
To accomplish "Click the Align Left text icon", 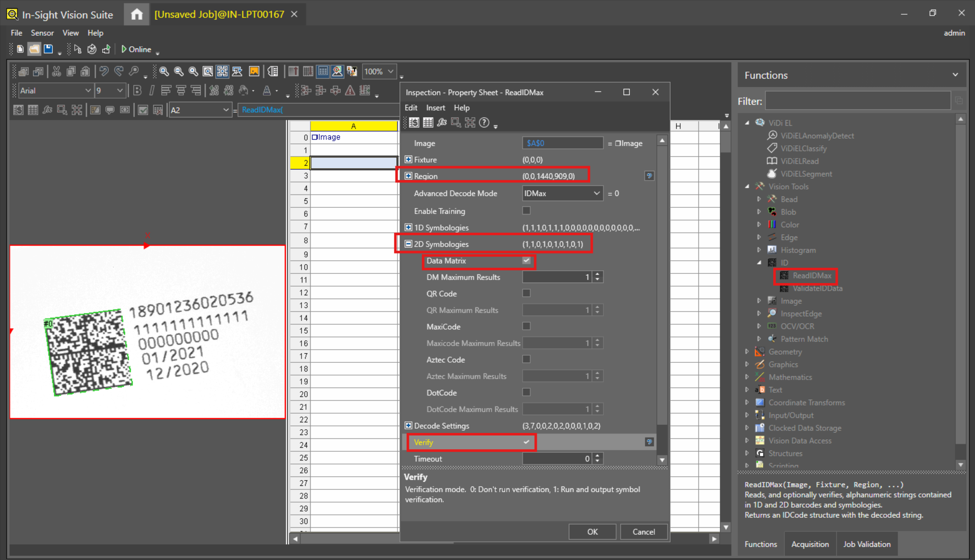I will click(166, 91).
